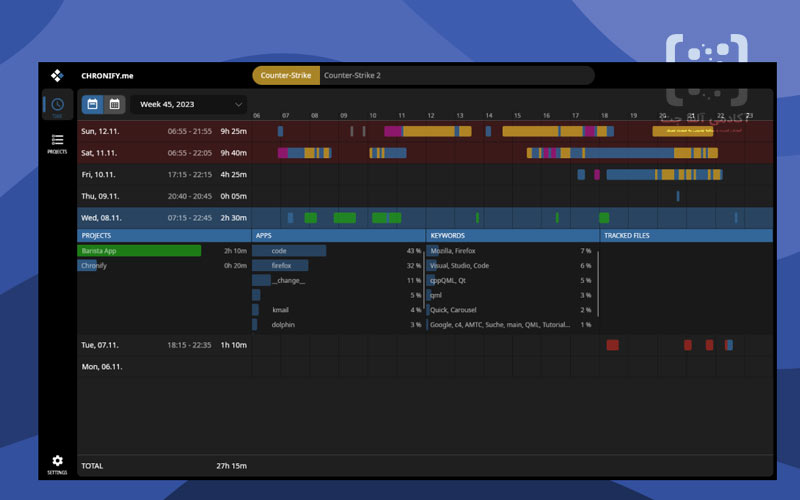Click the 9h 25m duration for Sunday
This screenshot has width=800, height=500.
pyautogui.click(x=234, y=131)
